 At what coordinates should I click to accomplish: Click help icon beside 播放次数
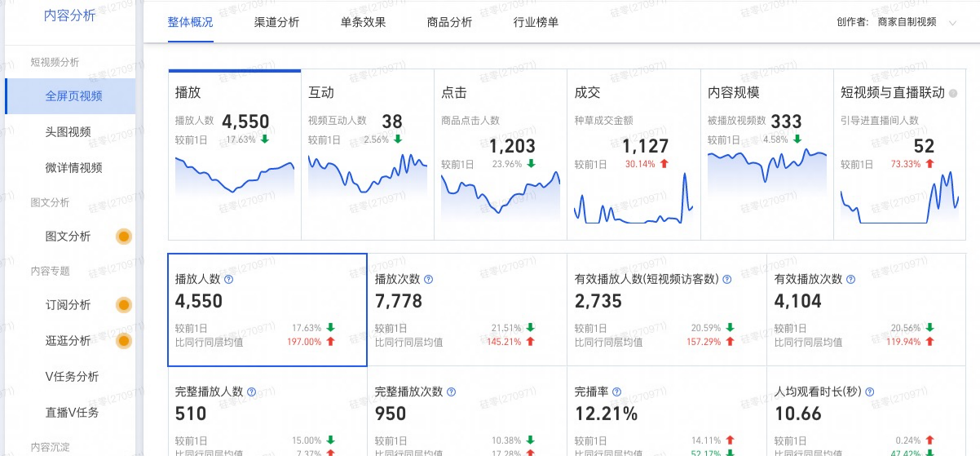pos(429,279)
